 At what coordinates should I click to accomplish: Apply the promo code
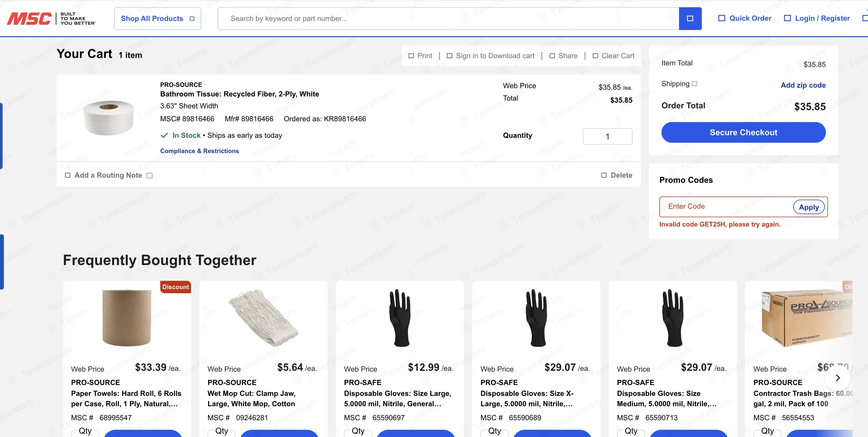coord(809,207)
